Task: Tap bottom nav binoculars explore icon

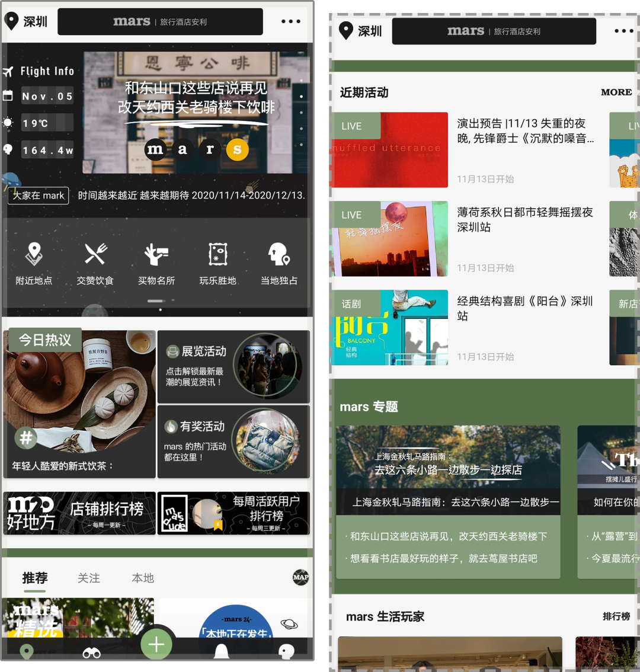Action: 92,652
